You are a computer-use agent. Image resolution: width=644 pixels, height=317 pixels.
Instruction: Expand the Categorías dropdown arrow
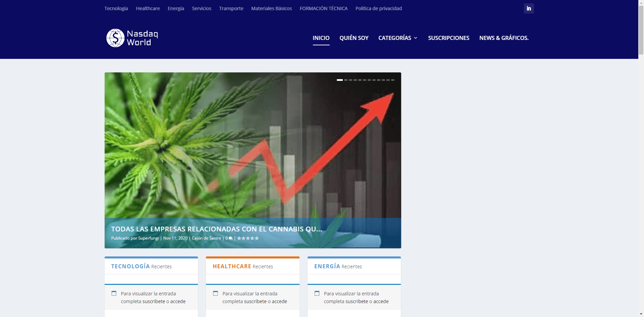click(x=416, y=38)
